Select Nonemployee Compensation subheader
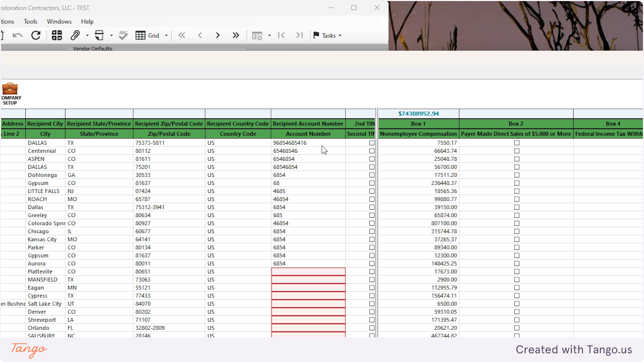Viewport: 644px width, 362px height. point(418,134)
